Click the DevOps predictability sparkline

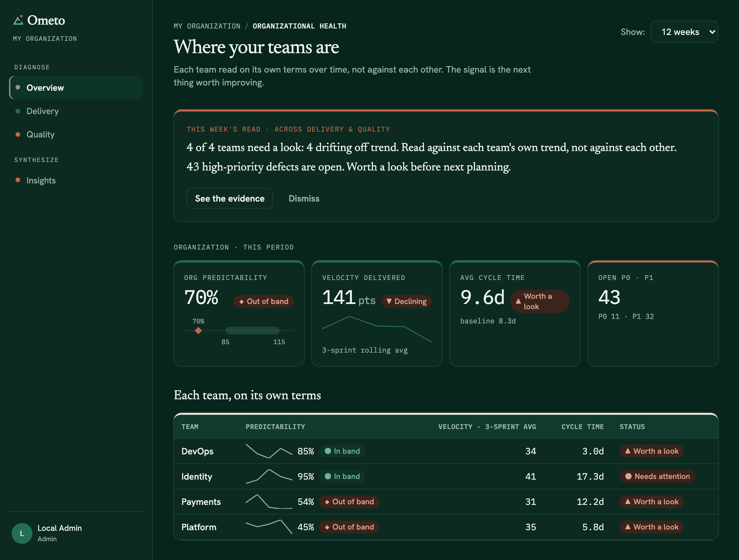tap(269, 451)
